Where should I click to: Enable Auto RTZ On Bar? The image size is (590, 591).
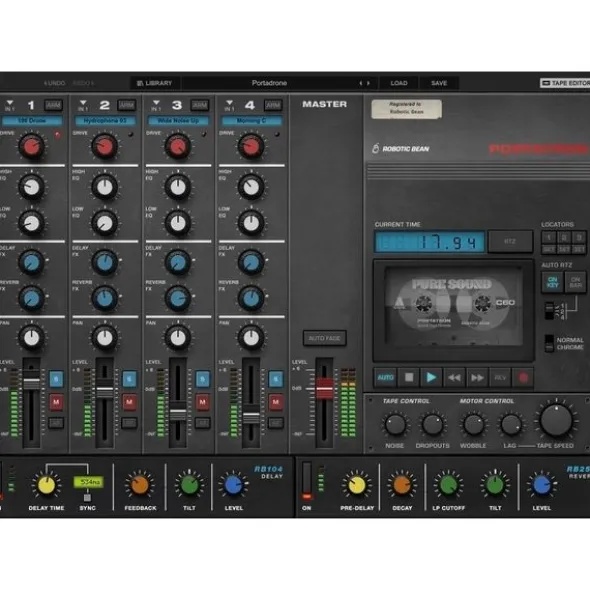575,282
